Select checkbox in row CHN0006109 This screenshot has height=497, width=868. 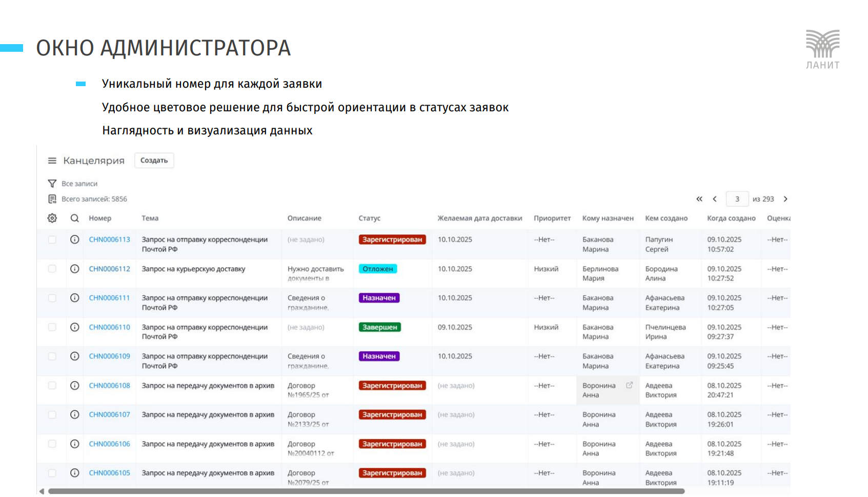pos(52,356)
